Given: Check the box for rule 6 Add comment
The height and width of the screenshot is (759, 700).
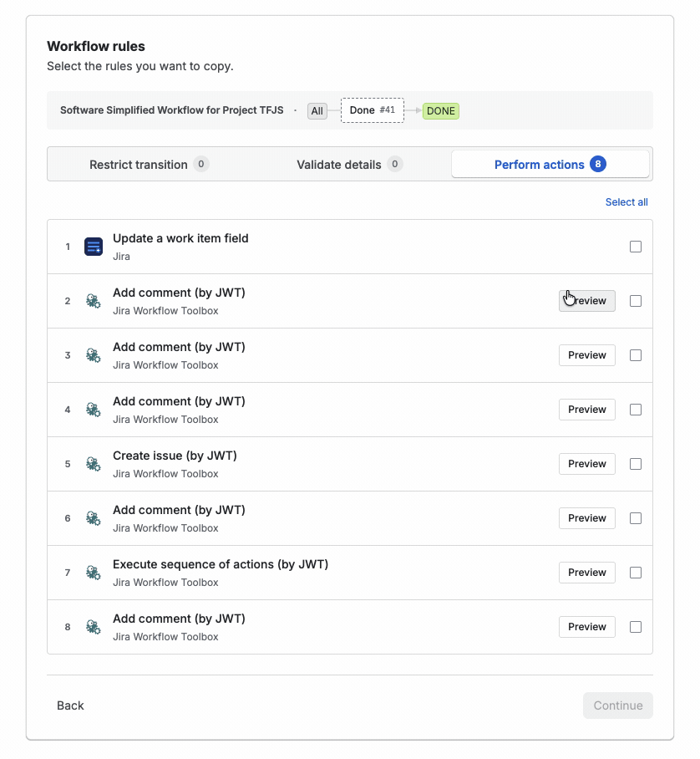Looking at the screenshot, I should click(x=636, y=518).
